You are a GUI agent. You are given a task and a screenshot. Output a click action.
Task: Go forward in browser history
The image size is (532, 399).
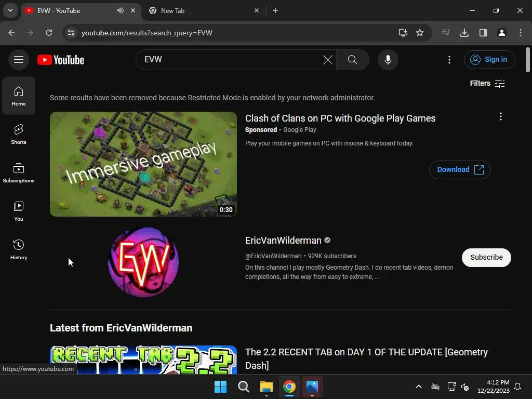[30, 33]
